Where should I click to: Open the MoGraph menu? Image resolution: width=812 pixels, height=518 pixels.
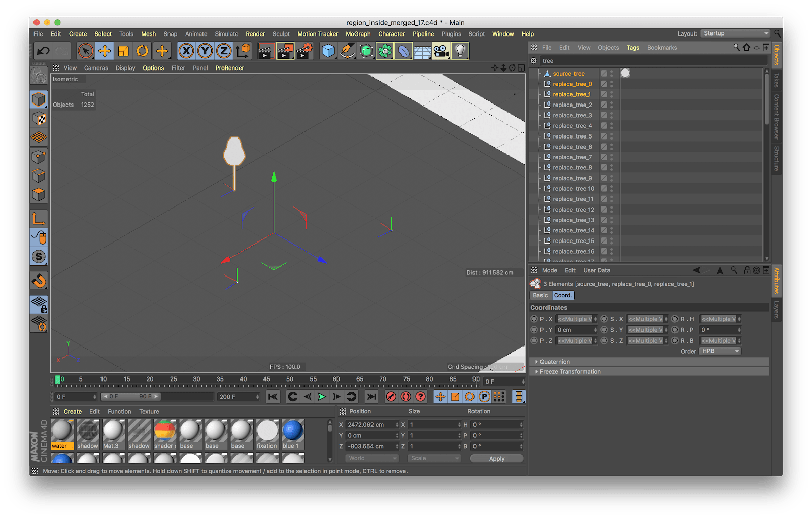coord(358,34)
